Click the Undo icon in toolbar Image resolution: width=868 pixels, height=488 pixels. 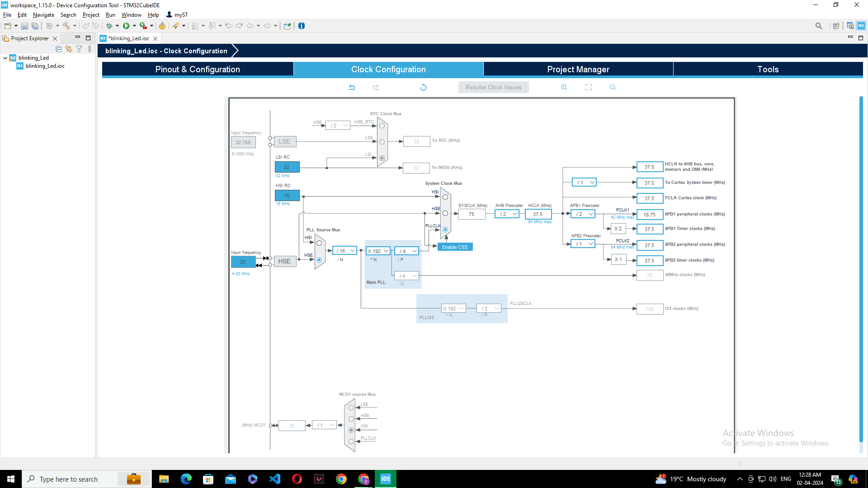85,26
